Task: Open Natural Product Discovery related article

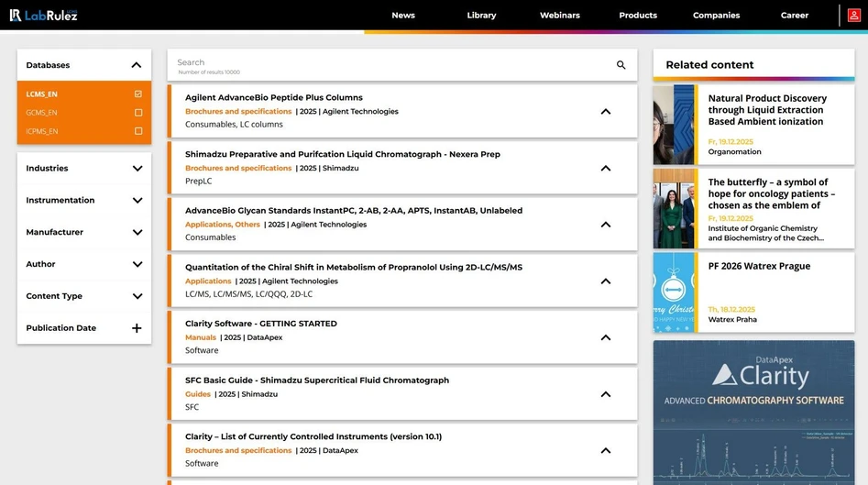Action: tap(767, 109)
